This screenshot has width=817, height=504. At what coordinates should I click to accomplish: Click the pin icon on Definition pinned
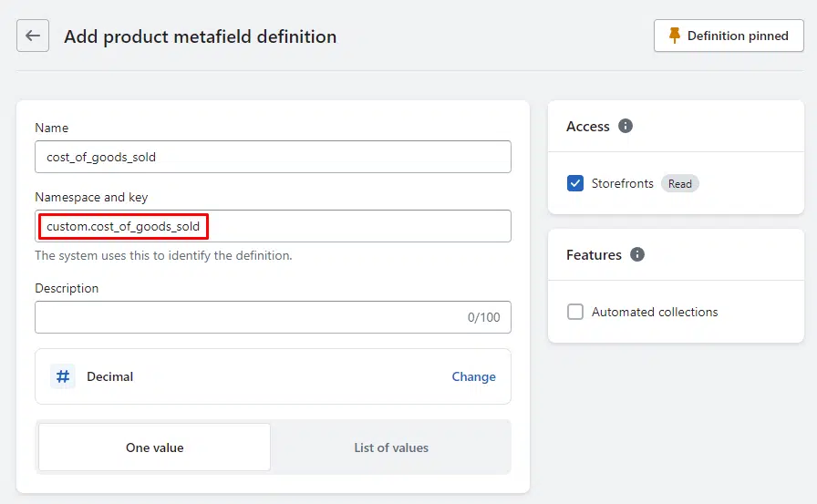(675, 36)
